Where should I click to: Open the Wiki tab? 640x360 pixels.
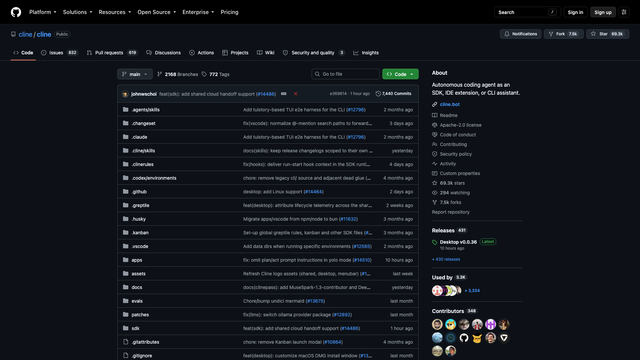266,53
